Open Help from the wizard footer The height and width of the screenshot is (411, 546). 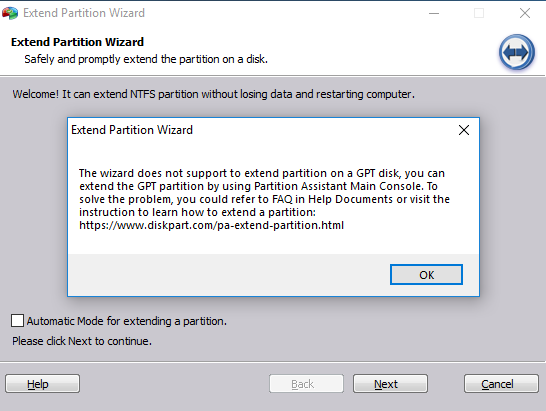pos(42,384)
